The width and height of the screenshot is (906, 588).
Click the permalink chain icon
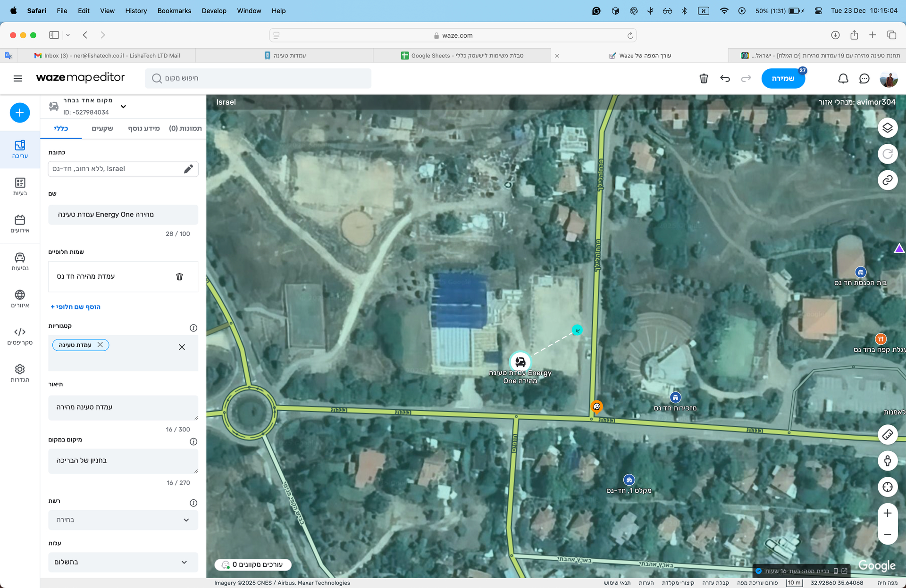(887, 180)
